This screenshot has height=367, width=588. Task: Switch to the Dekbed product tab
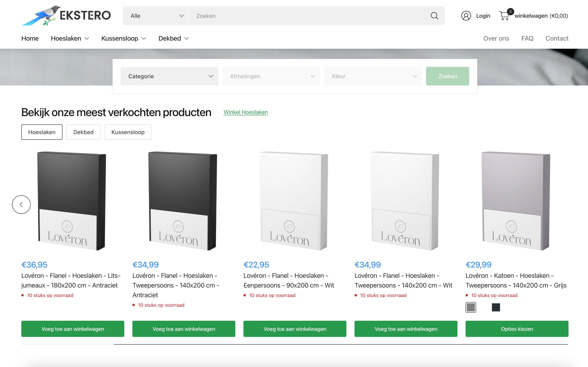tap(83, 132)
